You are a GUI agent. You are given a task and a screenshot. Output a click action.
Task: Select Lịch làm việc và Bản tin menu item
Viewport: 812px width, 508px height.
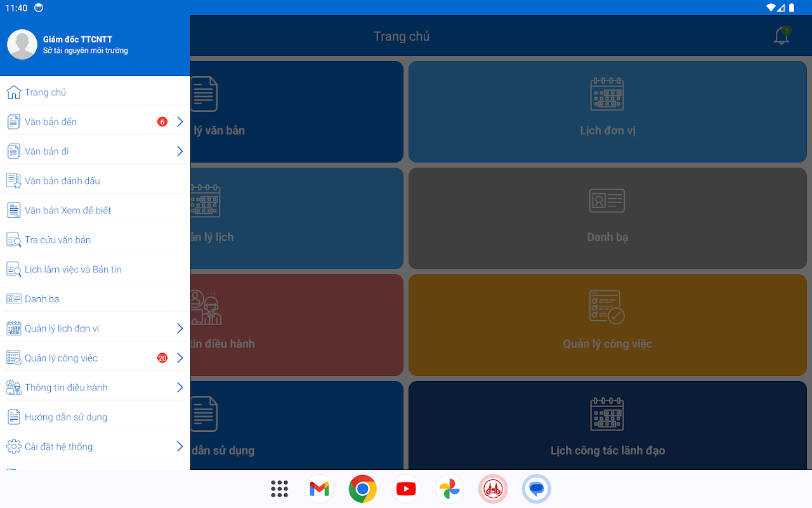(95, 269)
